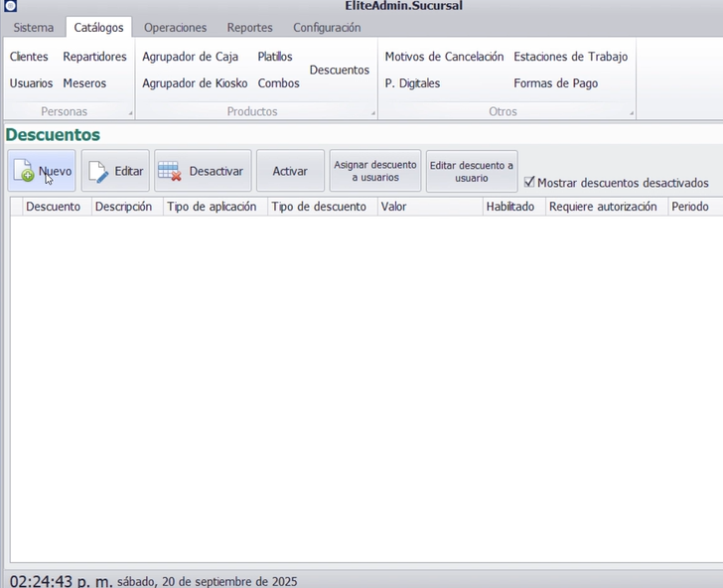Click the Nuevo discount button icon
This screenshot has width=723, height=588.
point(24,172)
